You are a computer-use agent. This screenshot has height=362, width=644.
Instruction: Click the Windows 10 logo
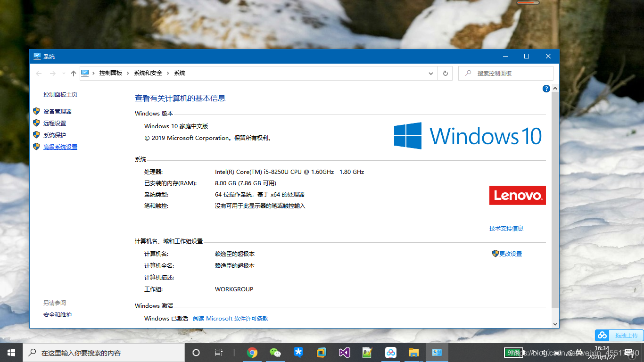[468, 136]
